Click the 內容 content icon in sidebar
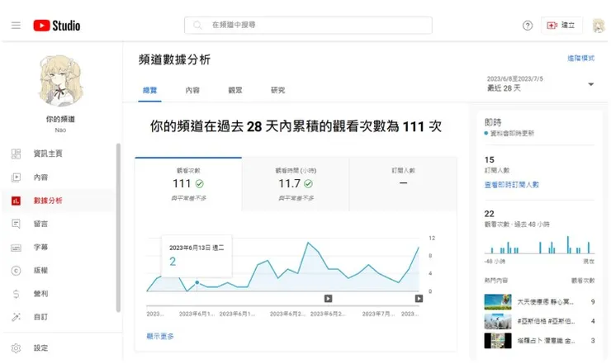611x364 pixels. point(16,177)
